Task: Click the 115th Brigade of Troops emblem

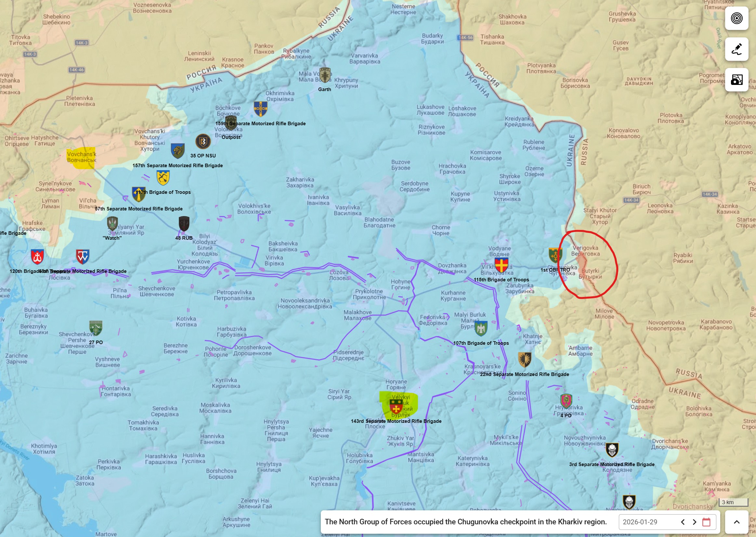Action: click(501, 265)
